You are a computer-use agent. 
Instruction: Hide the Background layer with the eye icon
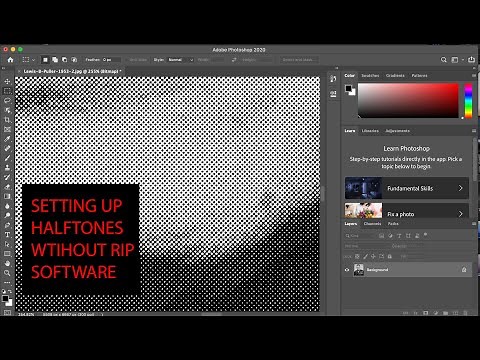pyautogui.click(x=347, y=270)
